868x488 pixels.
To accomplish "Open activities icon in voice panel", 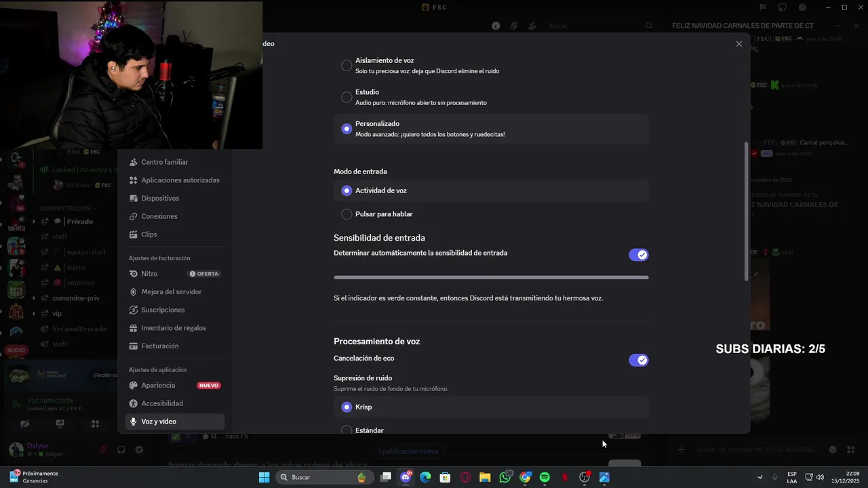I will (95, 424).
